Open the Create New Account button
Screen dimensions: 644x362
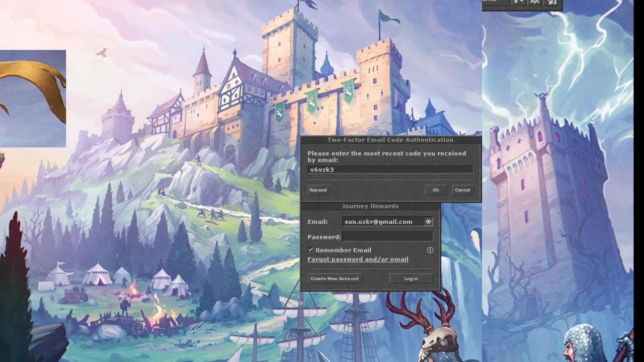click(x=335, y=279)
